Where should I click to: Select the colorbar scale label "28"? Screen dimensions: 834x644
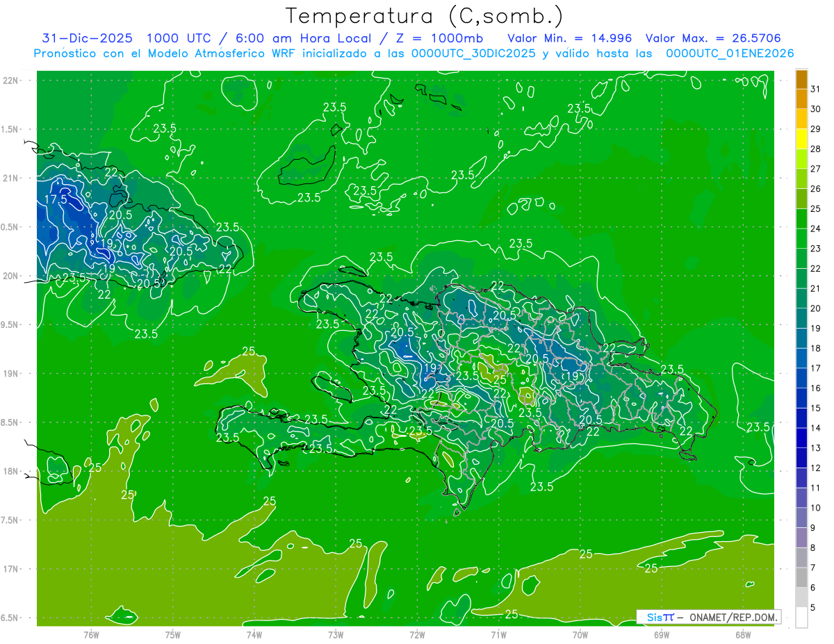tap(816, 149)
